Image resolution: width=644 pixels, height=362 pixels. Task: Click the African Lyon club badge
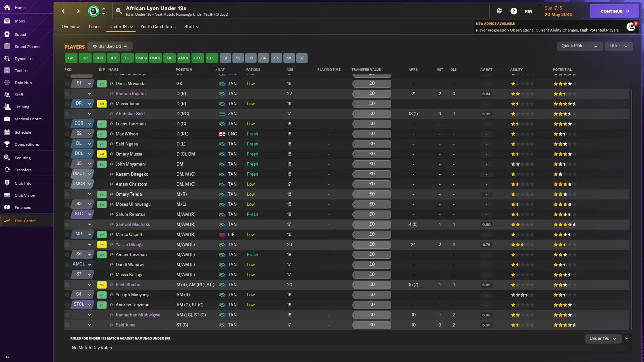(x=94, y=11)
